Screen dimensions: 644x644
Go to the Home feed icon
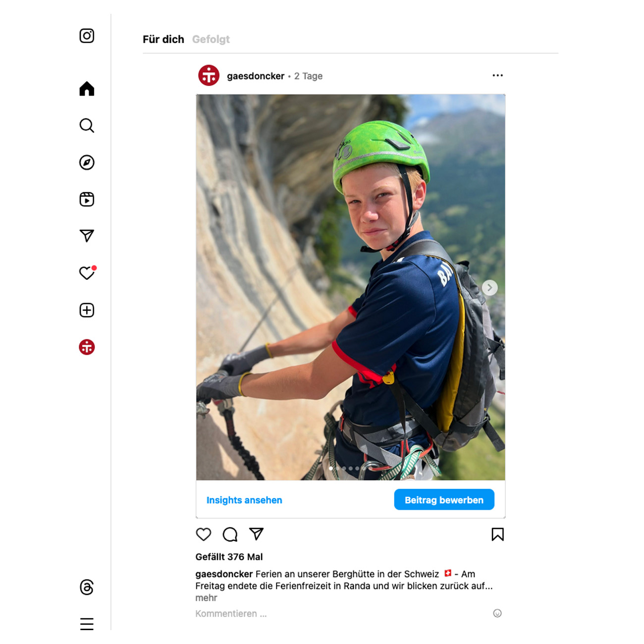coord(87,89)
